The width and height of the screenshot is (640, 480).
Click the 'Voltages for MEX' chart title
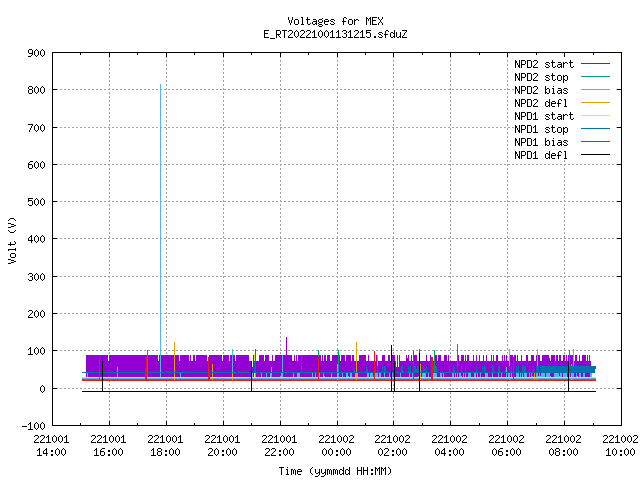pos(335,21)
